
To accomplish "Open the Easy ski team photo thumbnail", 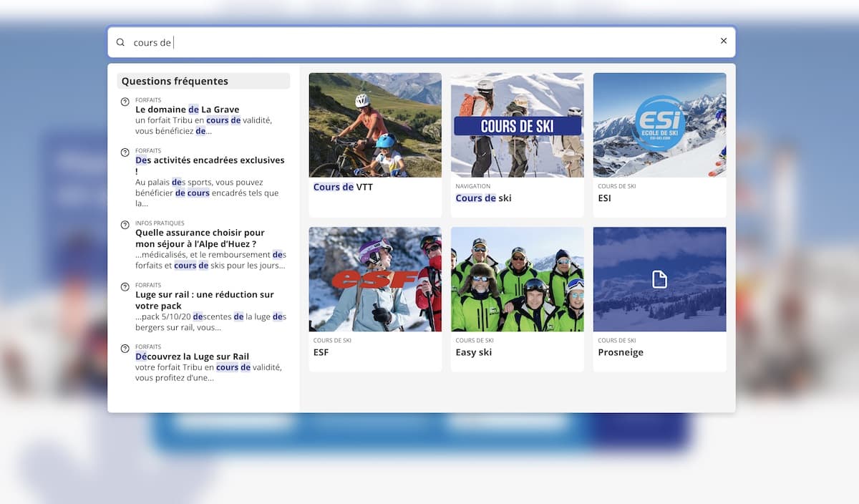I will pyautogui.click(x=518, y=279).
